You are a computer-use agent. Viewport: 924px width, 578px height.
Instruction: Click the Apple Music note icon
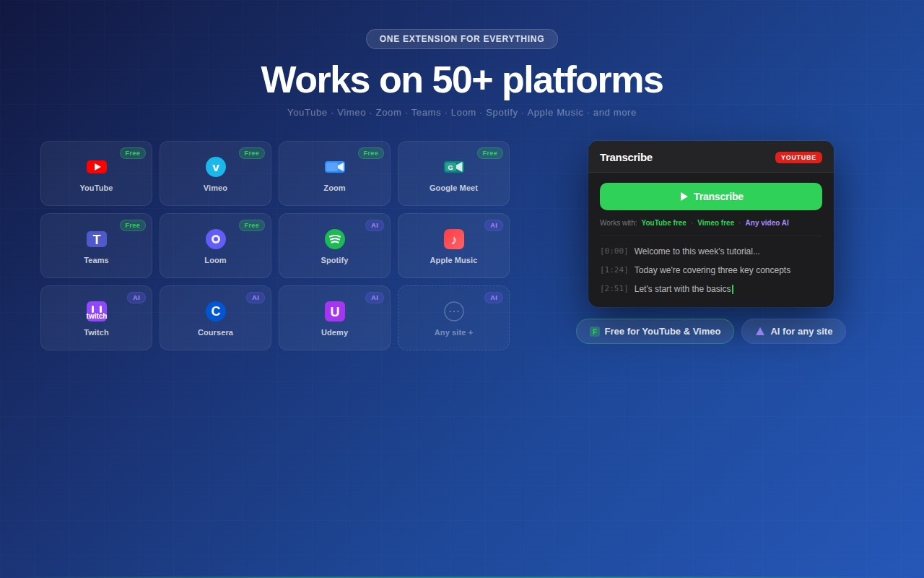(x=454, y=239)
